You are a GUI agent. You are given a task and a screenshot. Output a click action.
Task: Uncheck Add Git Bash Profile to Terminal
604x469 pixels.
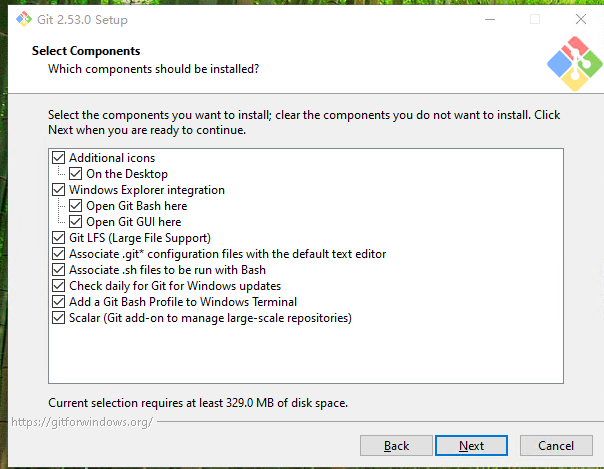tap(59, 302)
